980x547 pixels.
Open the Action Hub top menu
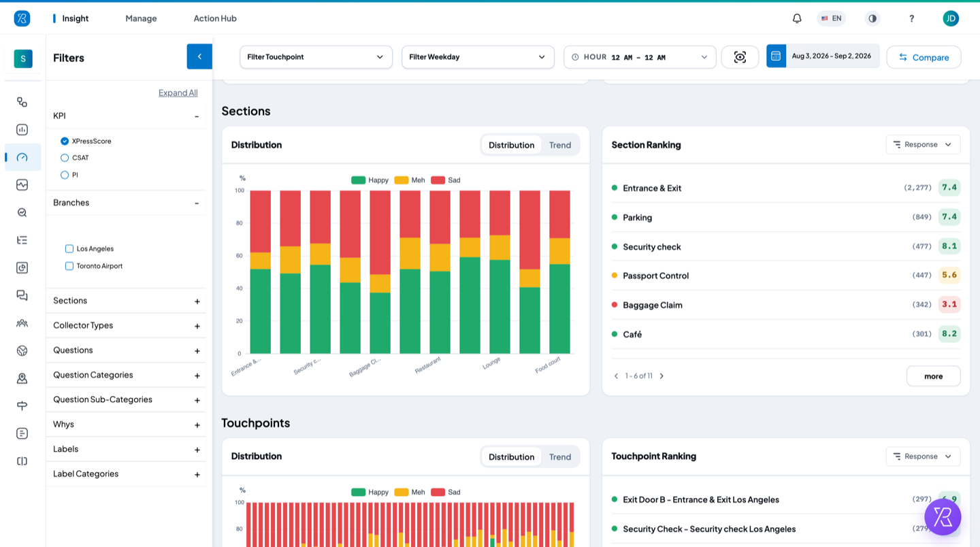point(215,18)
